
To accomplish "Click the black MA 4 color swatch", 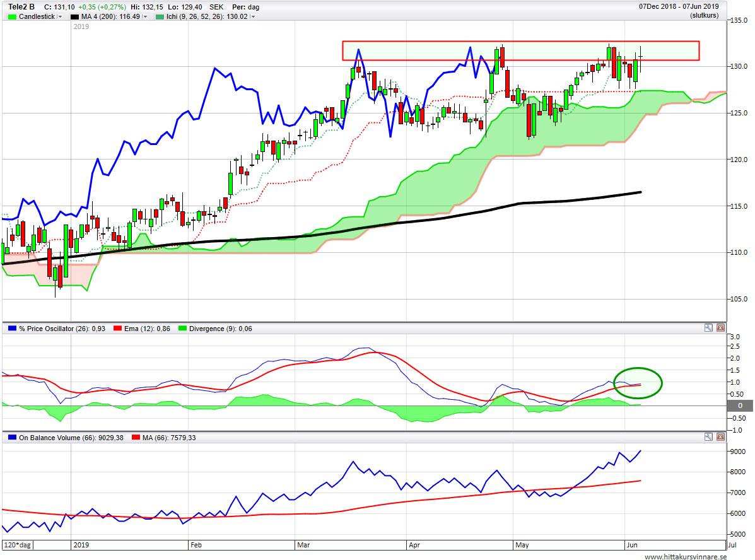I will [74, 17].
